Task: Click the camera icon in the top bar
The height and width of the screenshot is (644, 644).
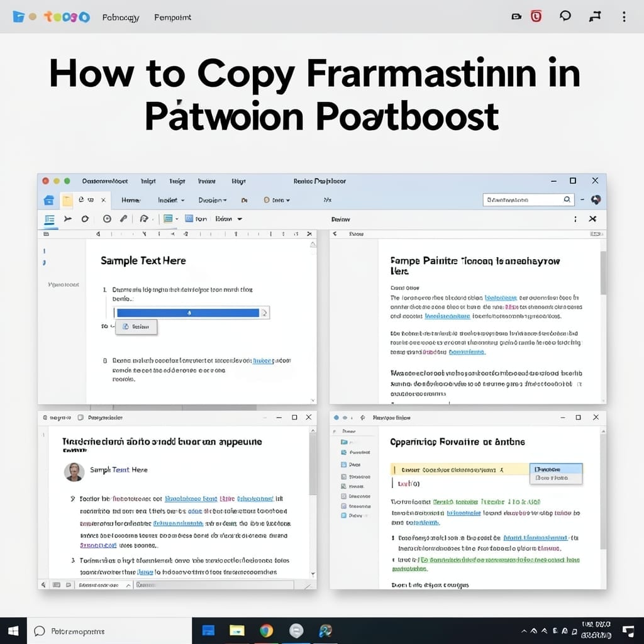Action: tap(516, 17)
